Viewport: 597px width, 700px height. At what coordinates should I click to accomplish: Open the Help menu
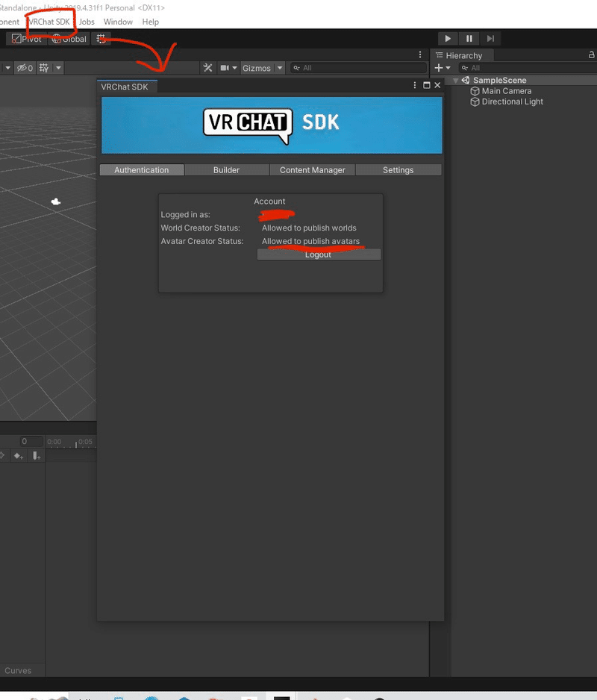click(151, 22)
